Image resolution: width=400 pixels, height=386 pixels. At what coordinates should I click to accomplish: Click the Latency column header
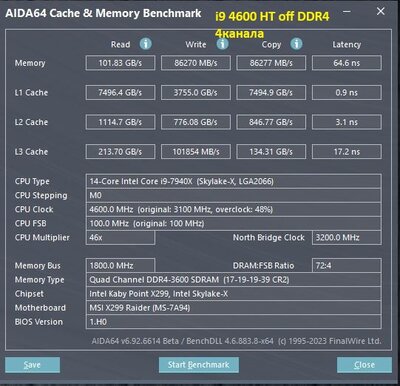click(347, 45)
